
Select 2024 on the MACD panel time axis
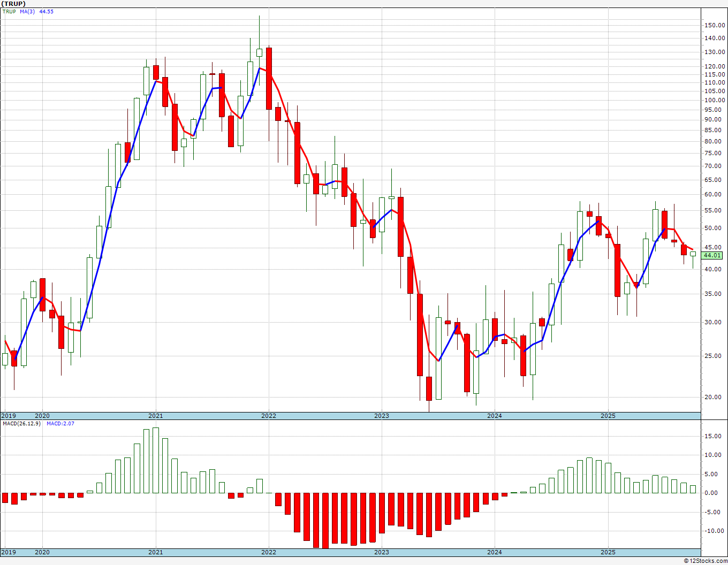495,552
